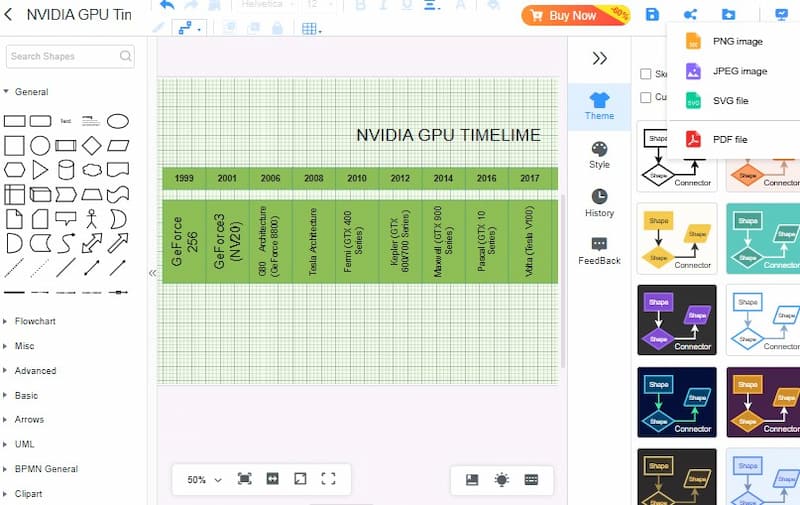Select the 1999 year cell in timeline
Screen dimensions: 800x505
(184, 178)
